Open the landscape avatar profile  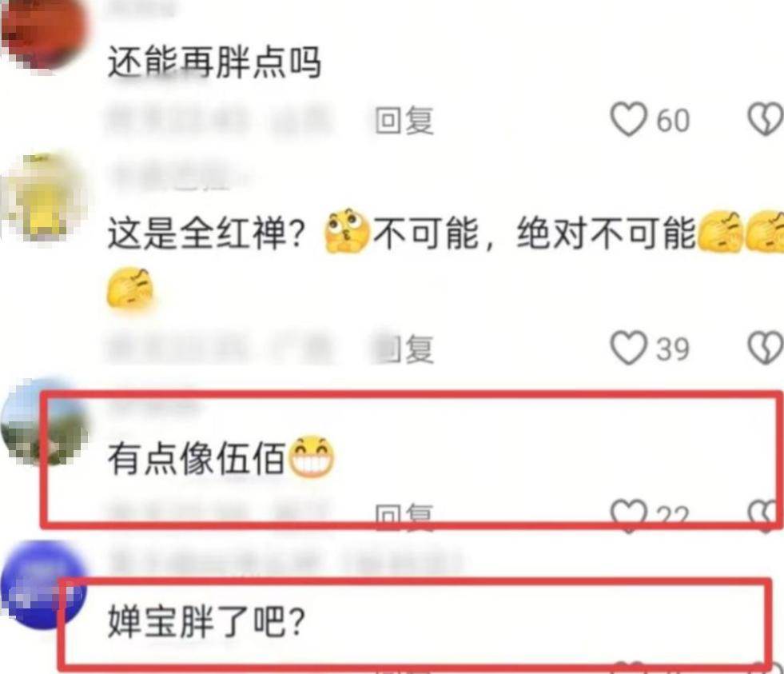44,421
